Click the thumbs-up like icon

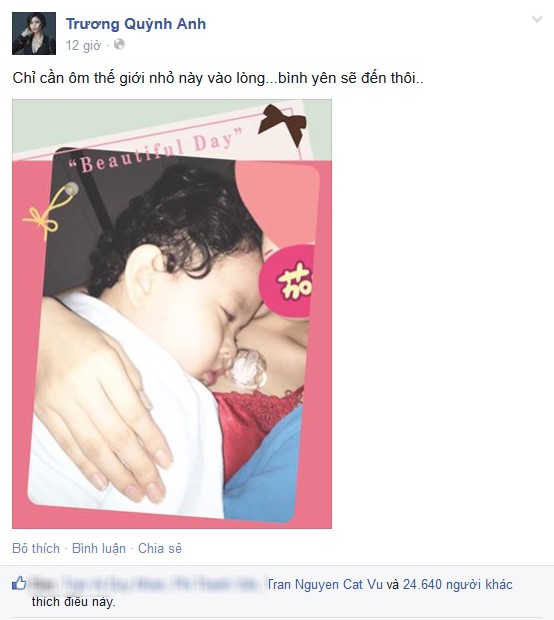(x=19, y=583)
